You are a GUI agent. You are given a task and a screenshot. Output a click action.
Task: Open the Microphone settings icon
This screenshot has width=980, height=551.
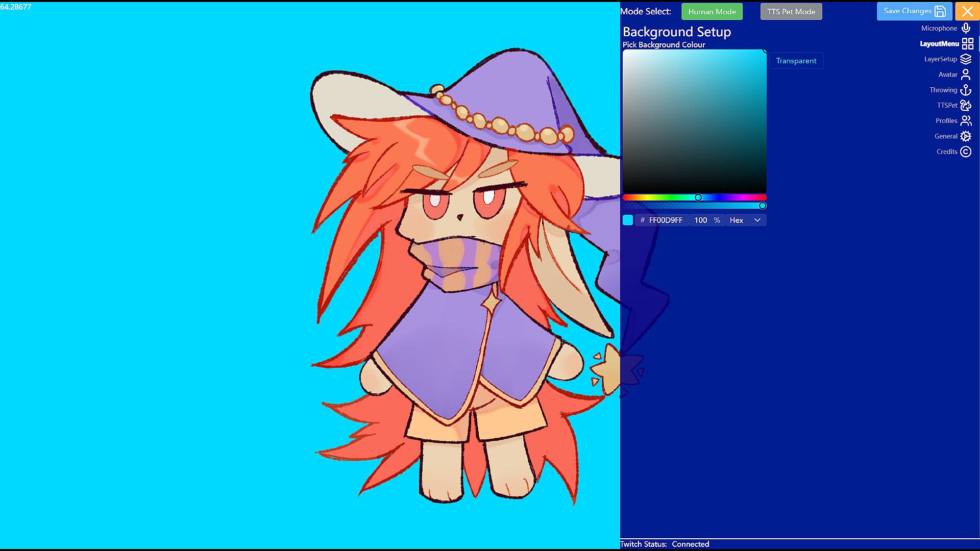click(966, 28)
